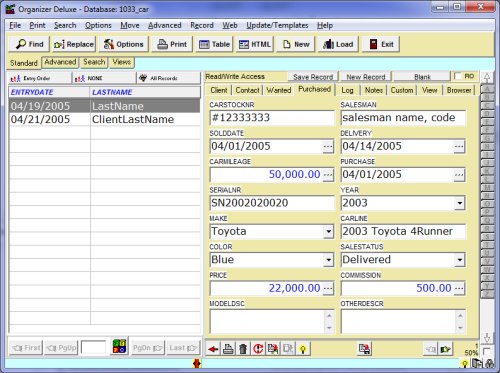
Task: Open the Update/Templates menu
Action: coord(277,25)
